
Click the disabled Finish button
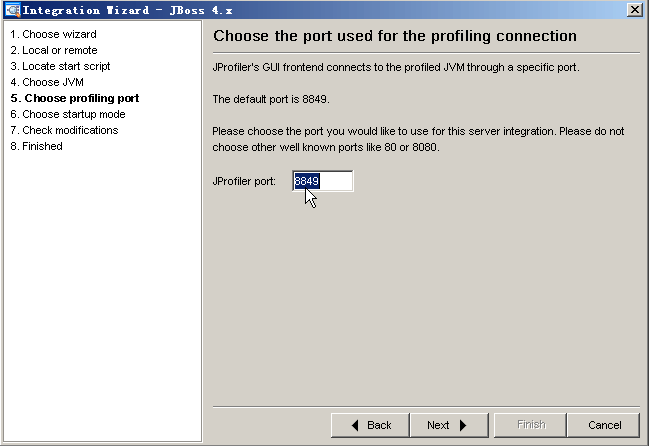530,425
